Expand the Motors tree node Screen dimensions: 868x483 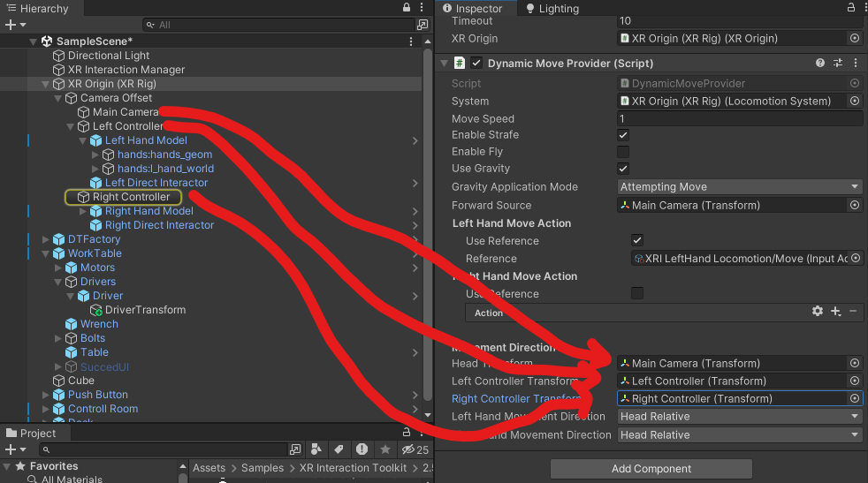58,268
